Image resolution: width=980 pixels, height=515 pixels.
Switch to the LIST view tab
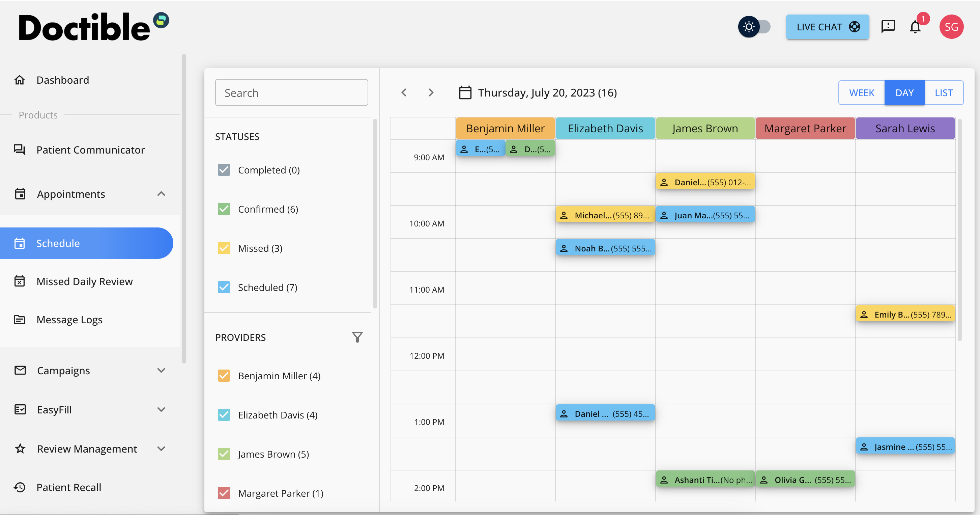click(x=943, y=92)
